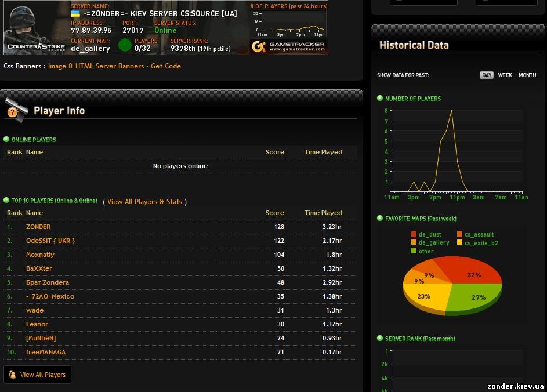Click the banner's 24-hour players mini graph
This screenshot has width=547, height=392.
click(x=290, y=24)
